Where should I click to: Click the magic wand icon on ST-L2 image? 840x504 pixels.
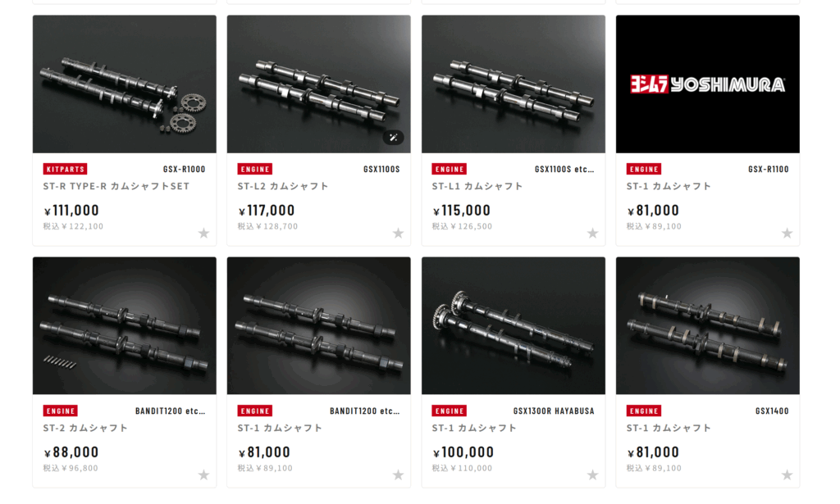coord(393,138)
